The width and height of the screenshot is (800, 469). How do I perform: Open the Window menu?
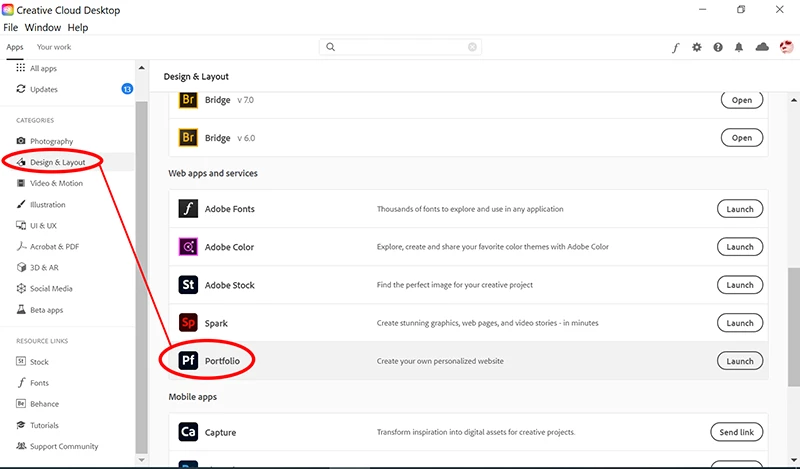(x=43, y=28)
